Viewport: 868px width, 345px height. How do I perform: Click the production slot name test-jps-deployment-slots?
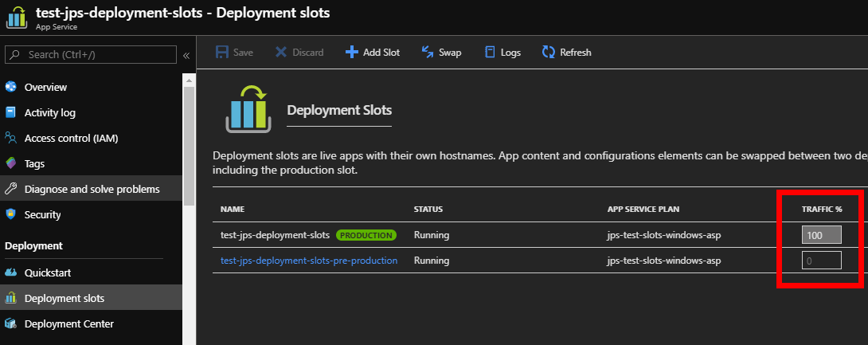coord(275,235)
